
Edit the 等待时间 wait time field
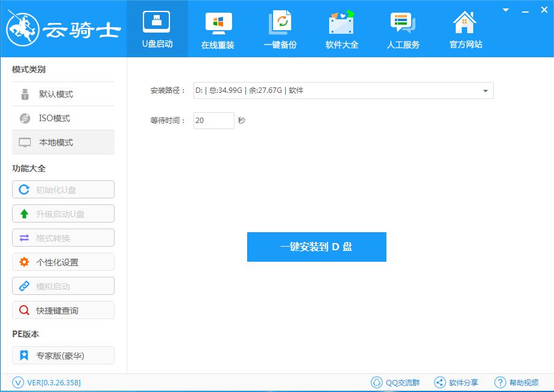[213, 120]
